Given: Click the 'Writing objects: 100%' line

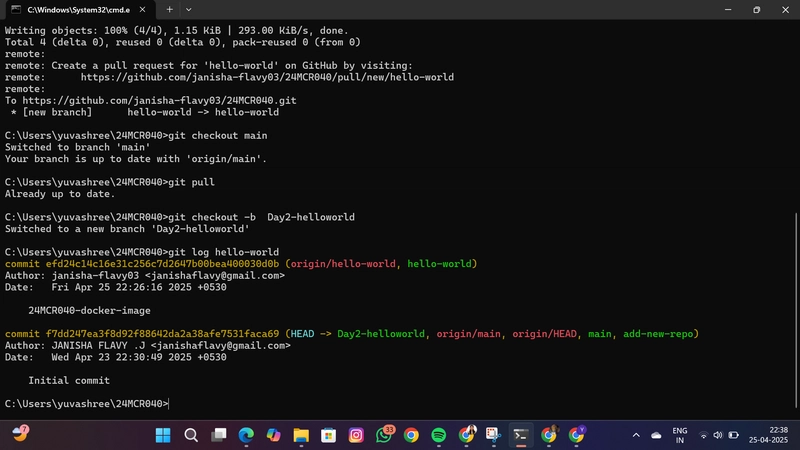Looking at the screenshot, I should (x=177, y=31).
